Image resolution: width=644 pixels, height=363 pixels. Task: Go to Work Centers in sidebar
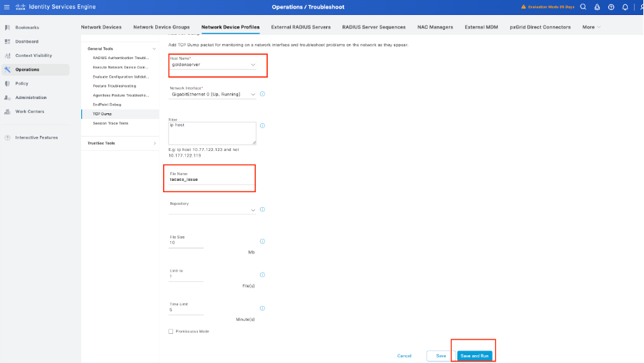coord(30,112)
